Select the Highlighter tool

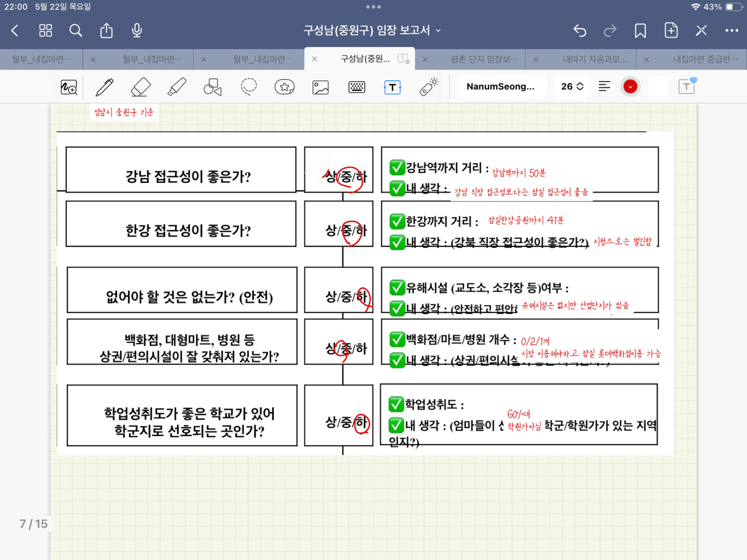[177, 87]
